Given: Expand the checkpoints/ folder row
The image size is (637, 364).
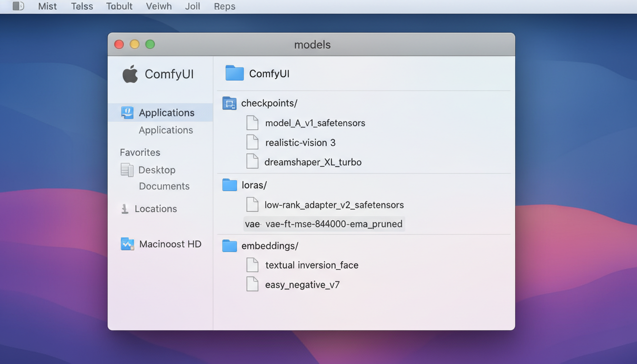Looking at the screenshot, I should (269, 103).
